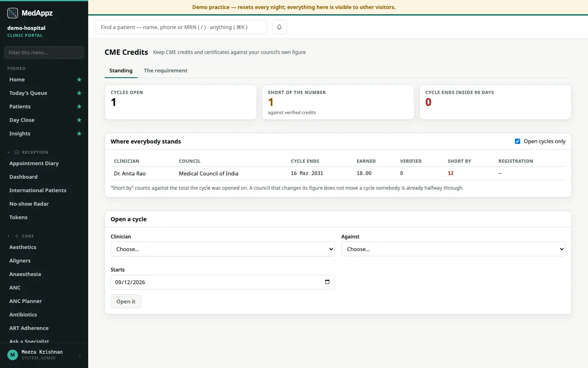Collapse the Reception menu section

[x=8, y=153]
